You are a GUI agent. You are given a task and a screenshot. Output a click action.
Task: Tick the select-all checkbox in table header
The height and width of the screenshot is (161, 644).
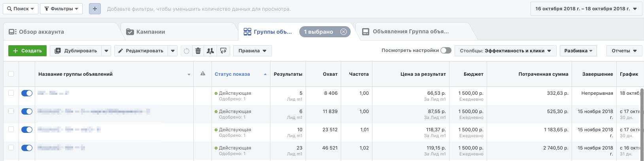click(x=11, y=74)
